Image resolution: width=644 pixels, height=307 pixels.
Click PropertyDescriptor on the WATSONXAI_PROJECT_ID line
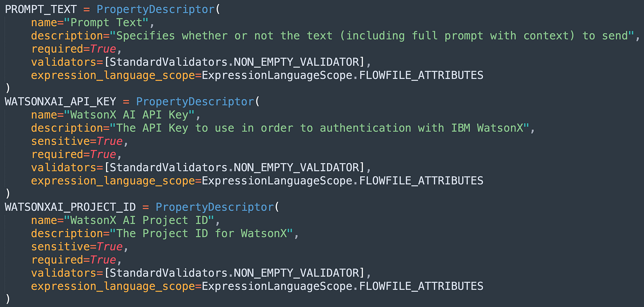215,207
